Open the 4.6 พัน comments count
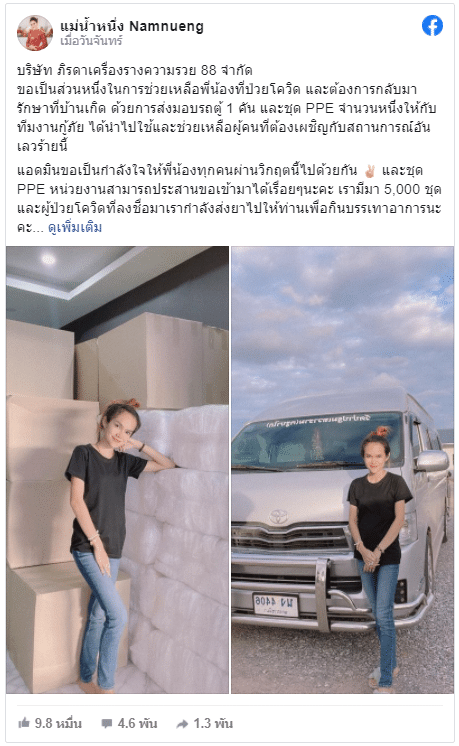 (137, 724)
